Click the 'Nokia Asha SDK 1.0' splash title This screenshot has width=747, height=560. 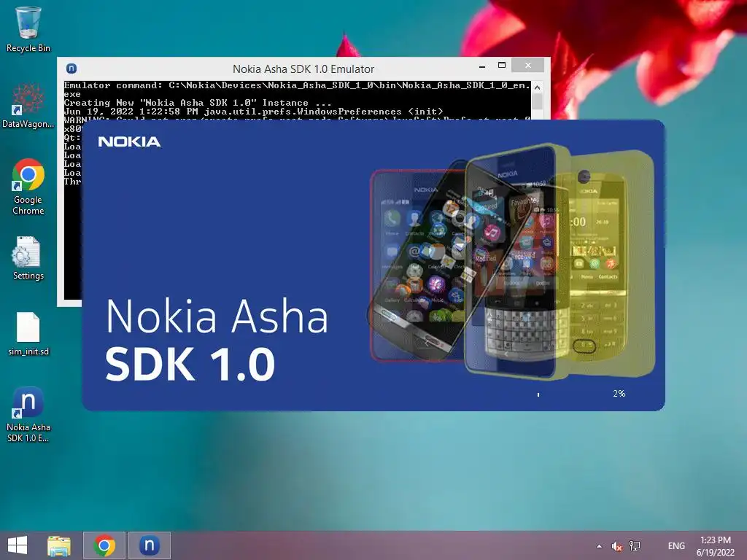click(x=216, y=340)
